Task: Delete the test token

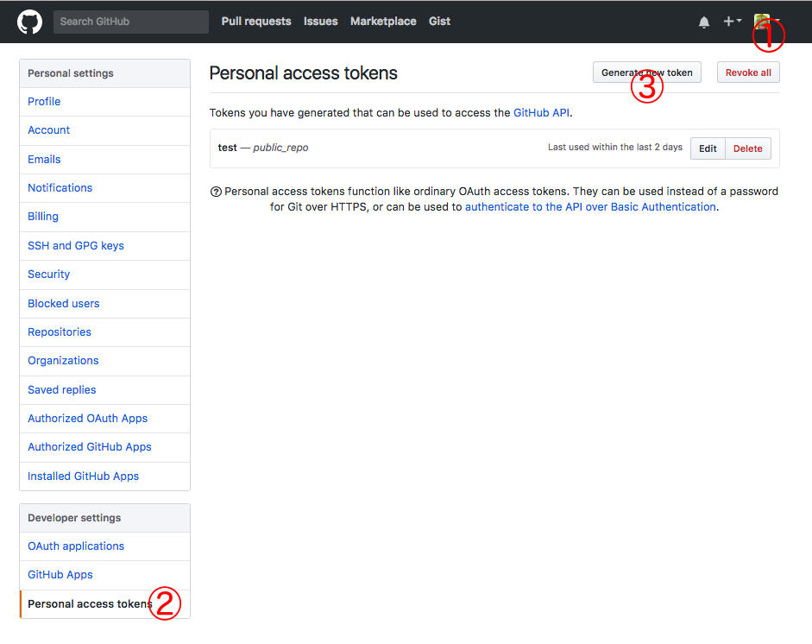Action: [748, 148]
